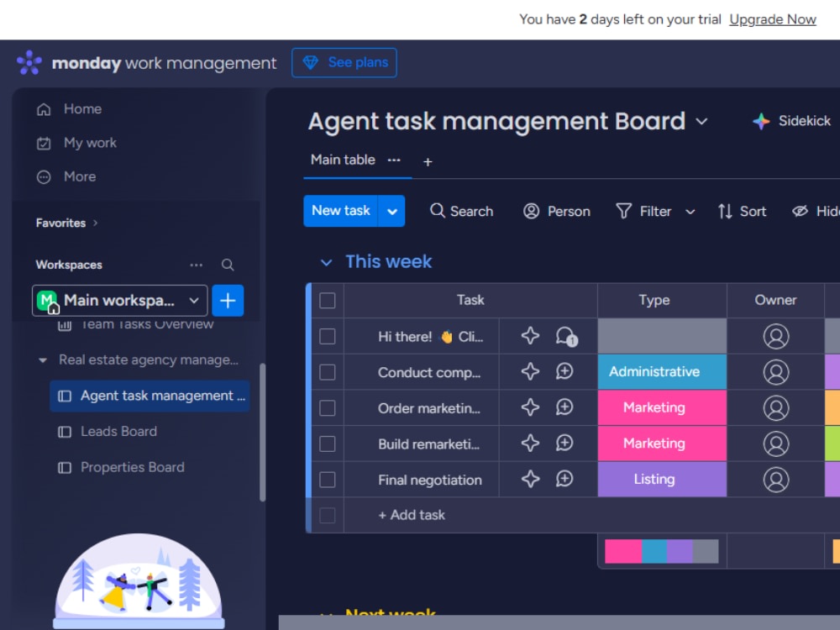Click AI sparkle icon on Final negotiation row
This screenshot has width=840, height=630.
click(x=530, y=479)
